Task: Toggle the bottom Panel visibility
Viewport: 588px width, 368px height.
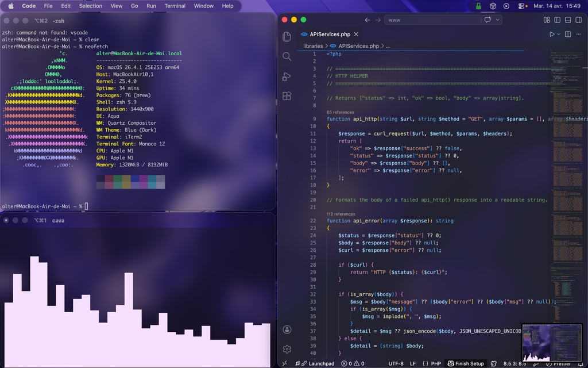Action: tap(568, 20)
